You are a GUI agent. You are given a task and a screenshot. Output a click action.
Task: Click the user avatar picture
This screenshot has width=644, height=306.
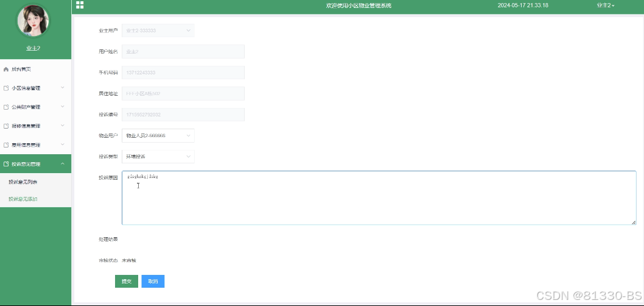33,21
